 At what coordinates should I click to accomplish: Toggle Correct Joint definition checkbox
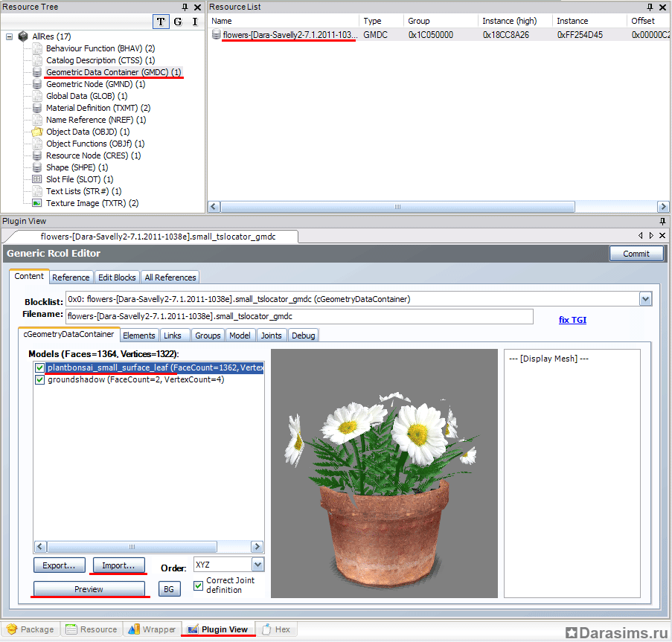(198, 585)
